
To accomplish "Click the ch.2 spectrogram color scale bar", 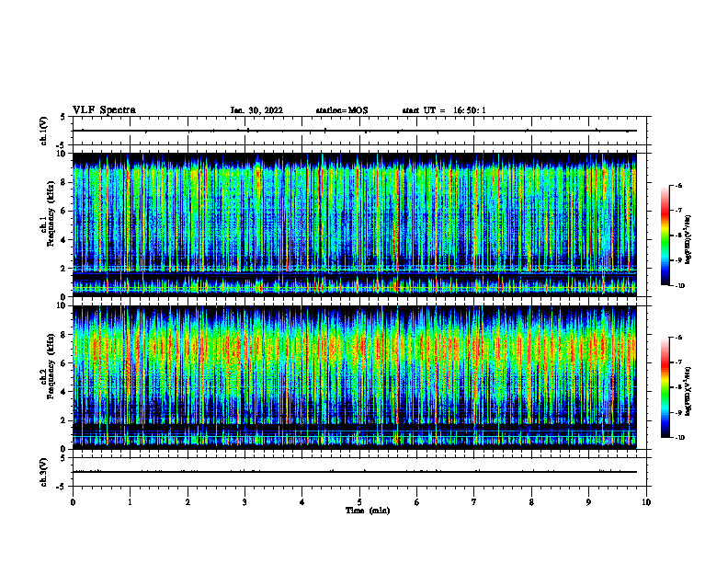I will (x=665, y=387).
